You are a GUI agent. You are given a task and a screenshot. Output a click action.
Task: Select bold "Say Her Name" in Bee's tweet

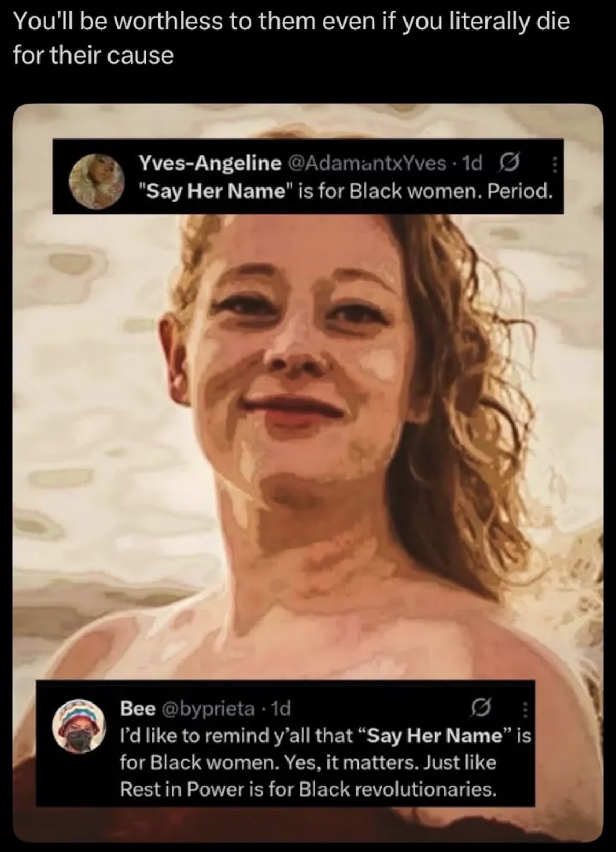(x=435, y=736)
